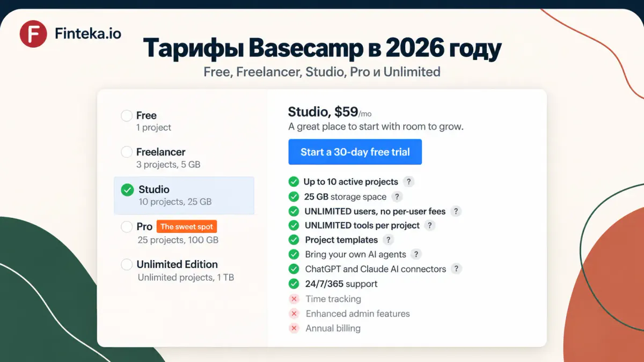Click help icon for Bring your own AI agents
Image resolution: width=644 pixels, height=362 pixels.
416,254
